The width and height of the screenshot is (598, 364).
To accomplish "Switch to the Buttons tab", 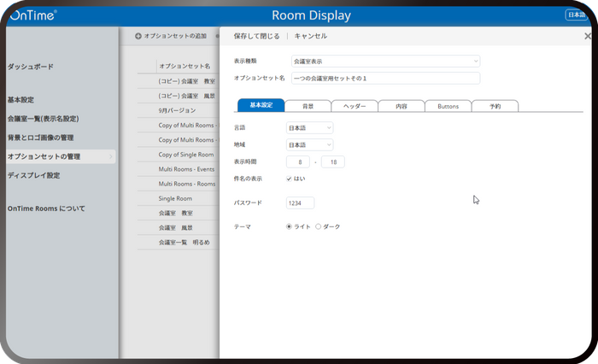I will 448,106.
